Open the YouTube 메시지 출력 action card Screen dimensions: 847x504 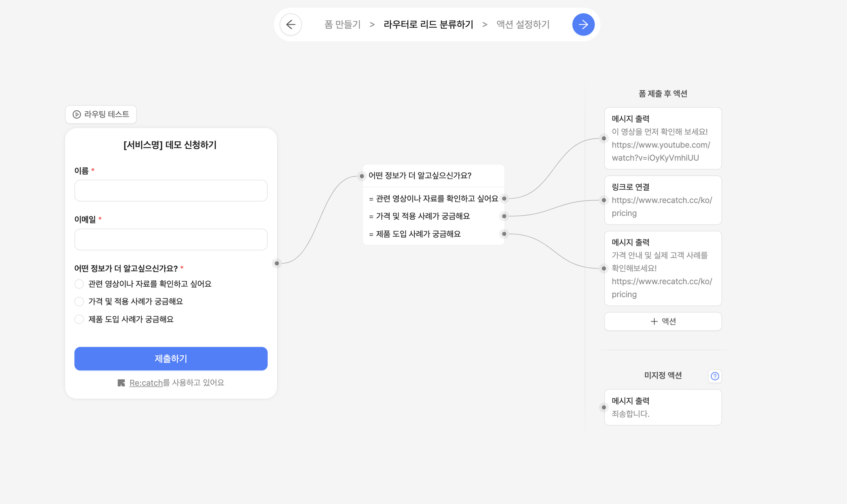point(663,138)
